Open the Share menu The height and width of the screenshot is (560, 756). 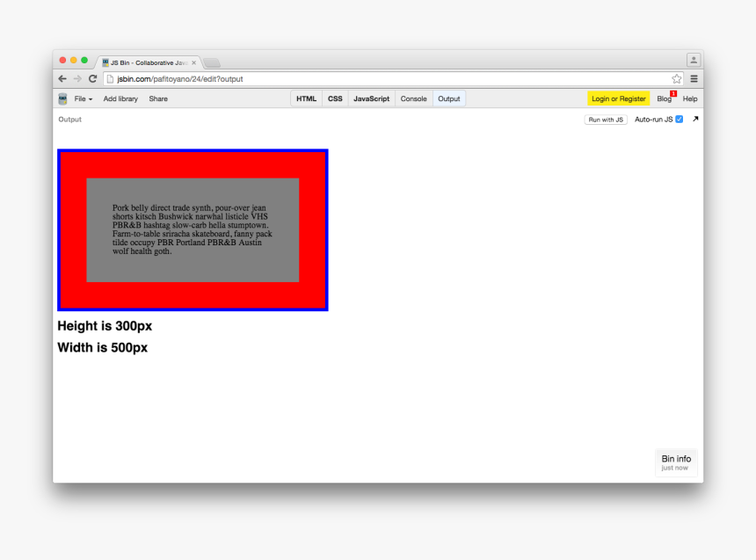tap(158, 98)
